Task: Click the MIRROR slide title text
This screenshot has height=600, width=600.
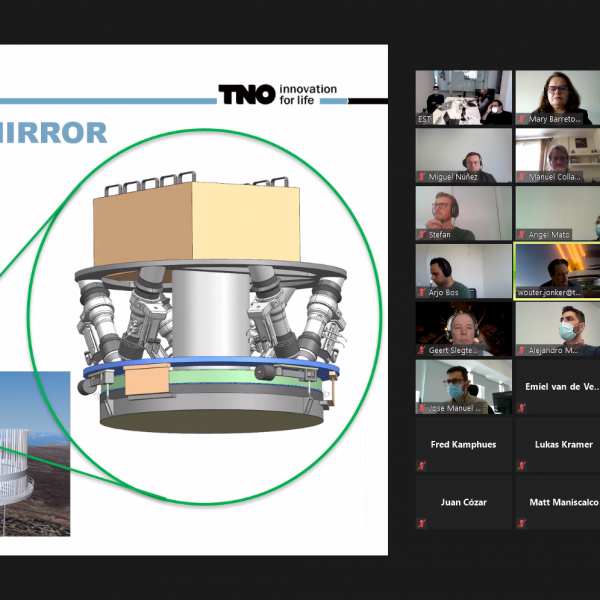Action: tap(54, 133)
